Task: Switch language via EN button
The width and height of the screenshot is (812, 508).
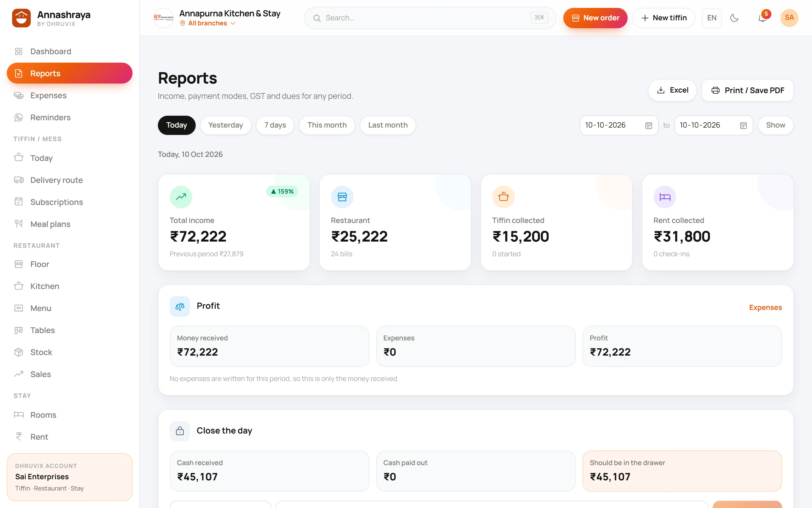Action: click(x=712, y=18)
